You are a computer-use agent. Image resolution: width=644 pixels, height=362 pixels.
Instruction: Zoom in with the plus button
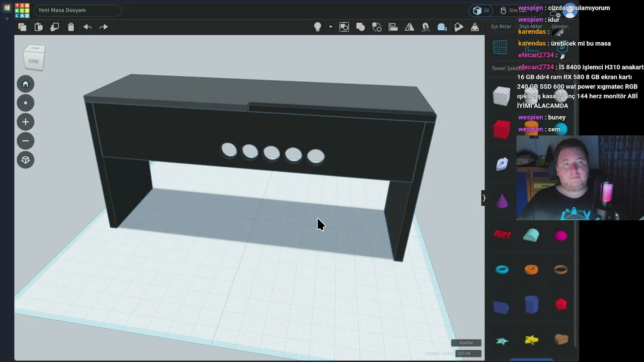point(26,122)
